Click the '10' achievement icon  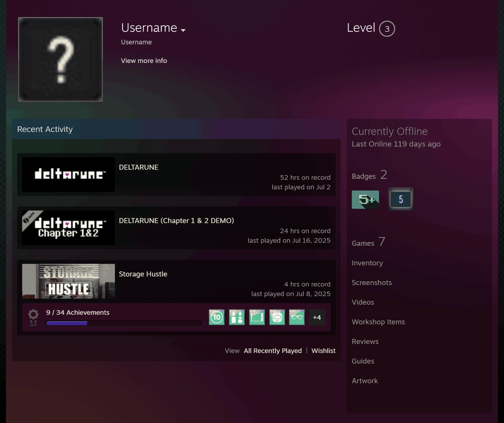pos(217,317)
